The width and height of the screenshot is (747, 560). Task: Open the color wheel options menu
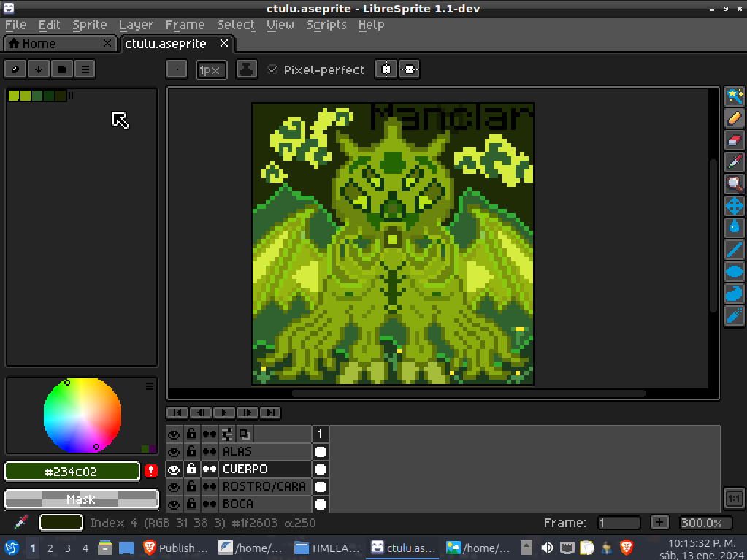coord(150,386)
